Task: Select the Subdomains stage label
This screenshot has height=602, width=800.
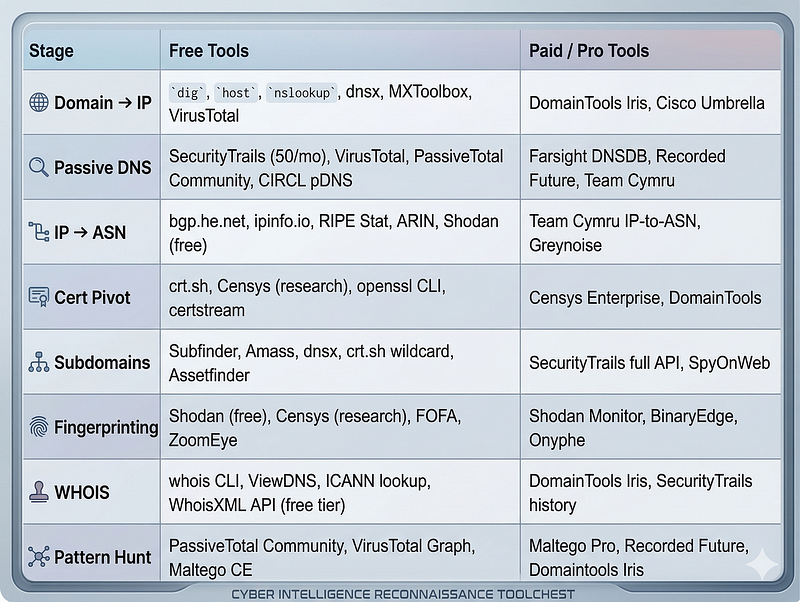Action: coord(102,362)
